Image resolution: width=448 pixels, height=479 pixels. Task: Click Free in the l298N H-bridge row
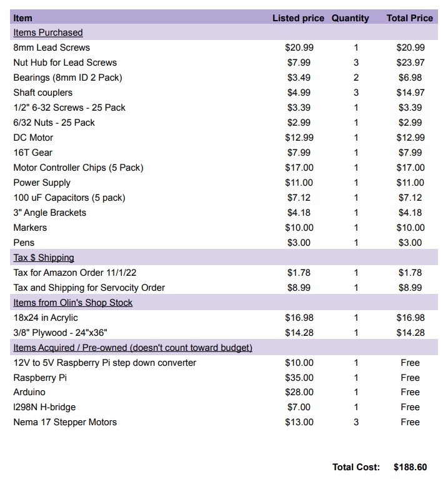[410, 407]
